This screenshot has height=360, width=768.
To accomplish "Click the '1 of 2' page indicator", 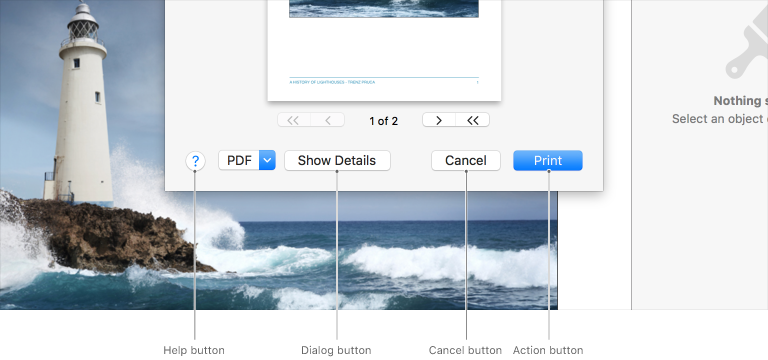I will (x=384, y=121).
